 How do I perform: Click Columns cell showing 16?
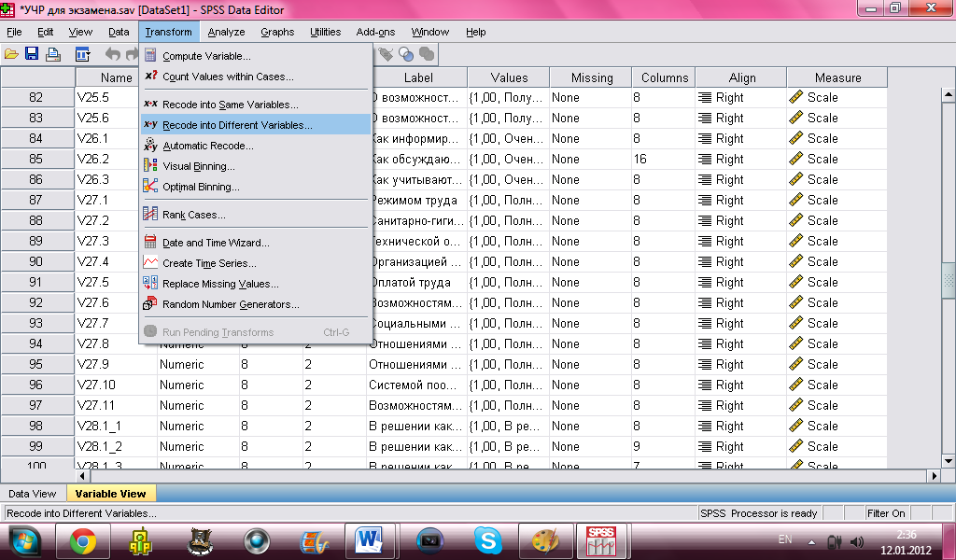point(664,159)
